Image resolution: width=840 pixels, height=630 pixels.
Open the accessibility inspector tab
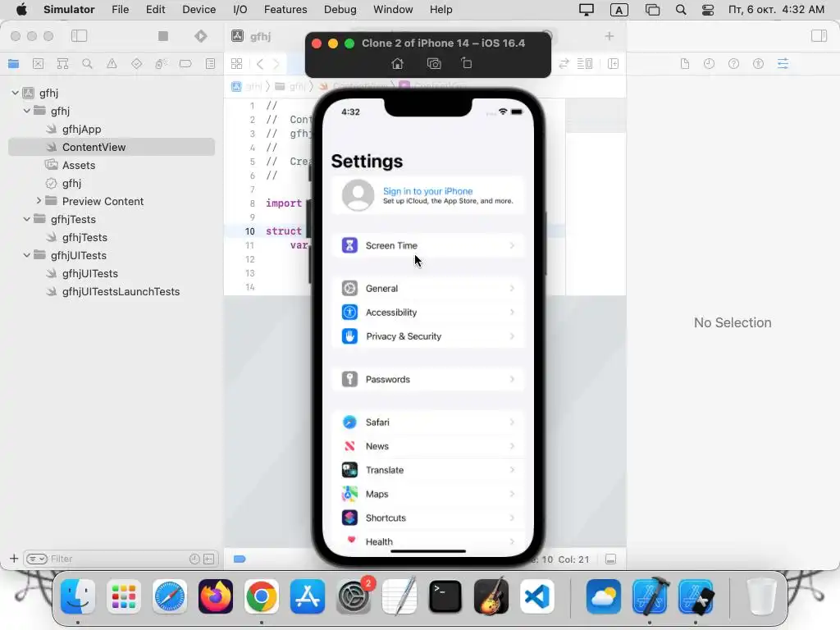[x=758, y=64]
